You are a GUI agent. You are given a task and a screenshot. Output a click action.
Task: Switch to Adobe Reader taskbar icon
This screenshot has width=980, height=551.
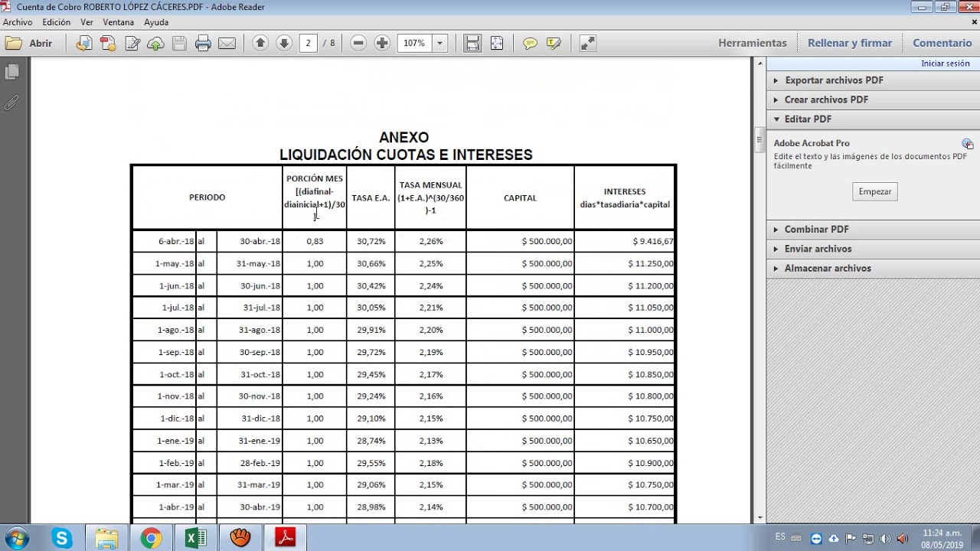point(285,538)
